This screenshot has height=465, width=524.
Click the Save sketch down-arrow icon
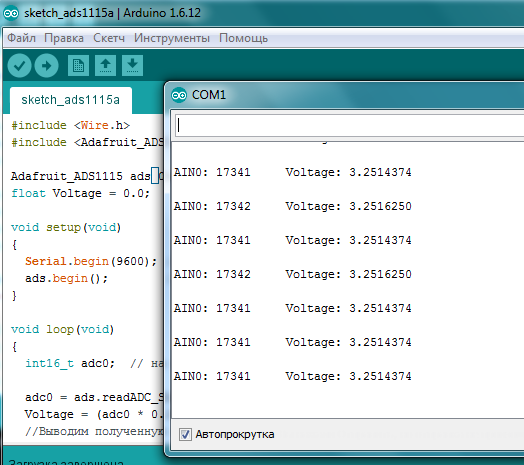[132, 66]
